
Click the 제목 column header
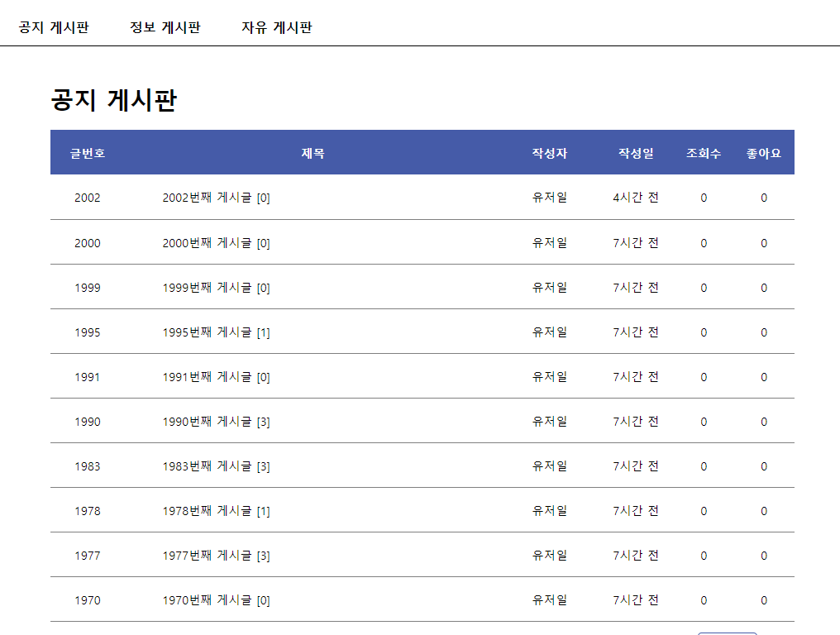click(x=313, y=153)
